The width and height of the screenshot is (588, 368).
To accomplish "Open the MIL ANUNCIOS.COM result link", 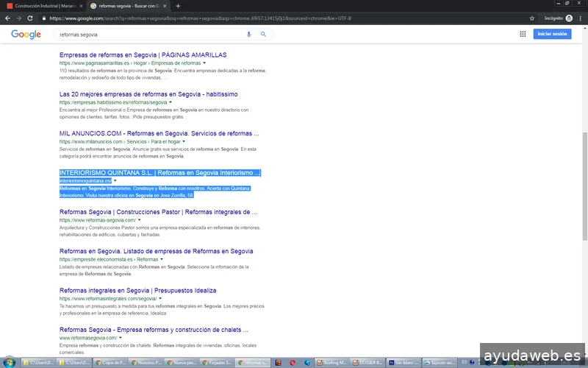I will pos(159,134).
